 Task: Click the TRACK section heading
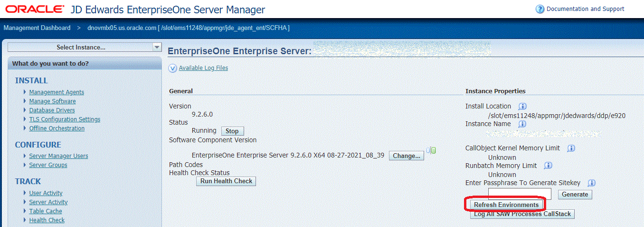(28, 181)
